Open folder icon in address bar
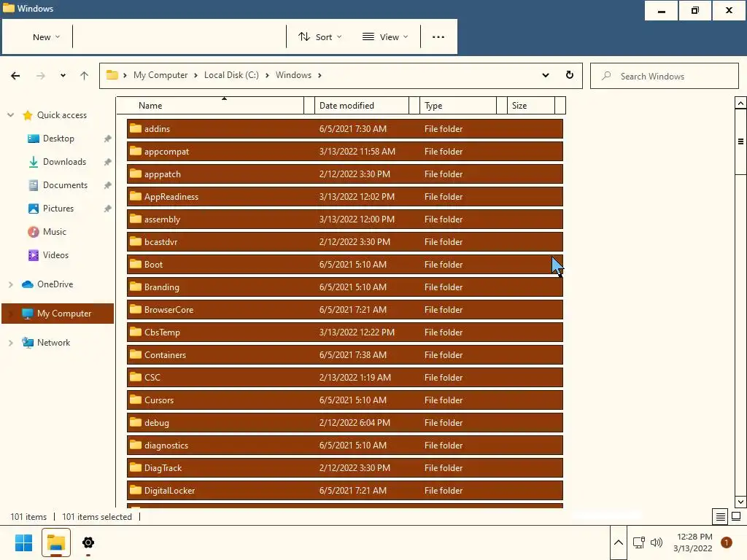 pos(112,75)
